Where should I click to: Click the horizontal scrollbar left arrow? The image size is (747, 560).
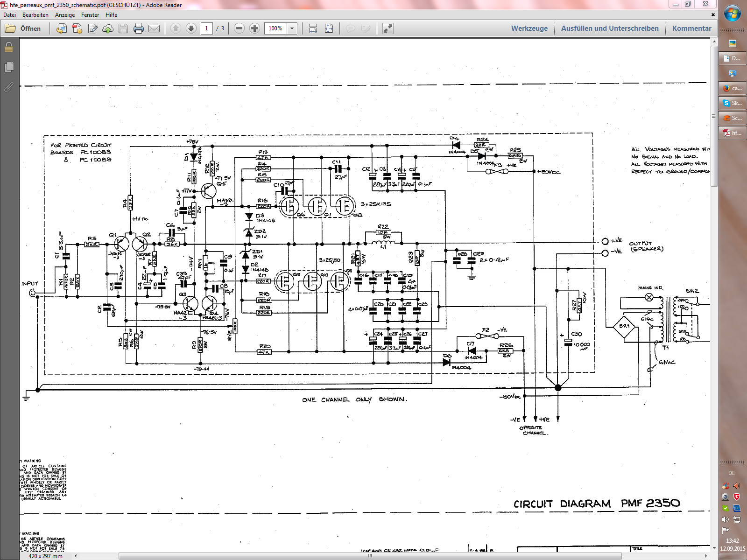pyautogui.click(x=76, y=556)
